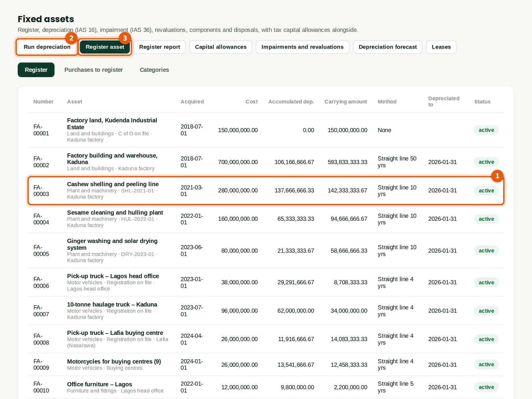Screen dimensions: 532x399
Task: Select Pick-up truck – Lagos head office
Action: click(113, 276)
